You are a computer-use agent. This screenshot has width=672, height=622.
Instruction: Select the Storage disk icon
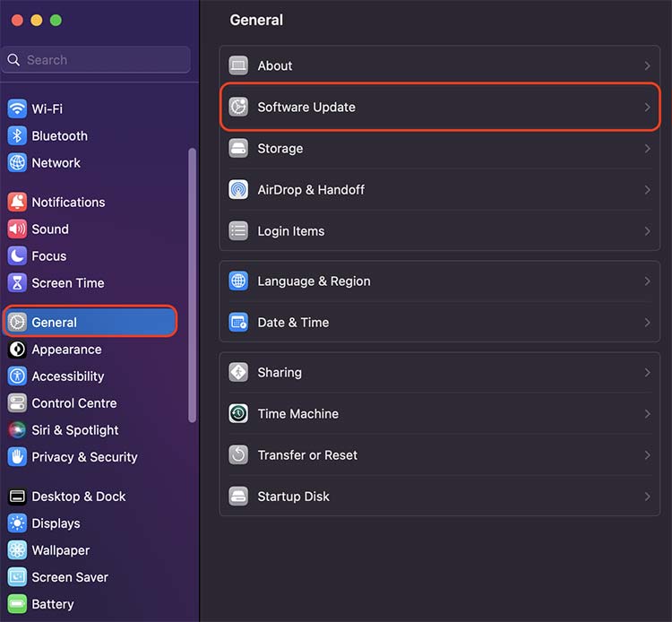238,148
